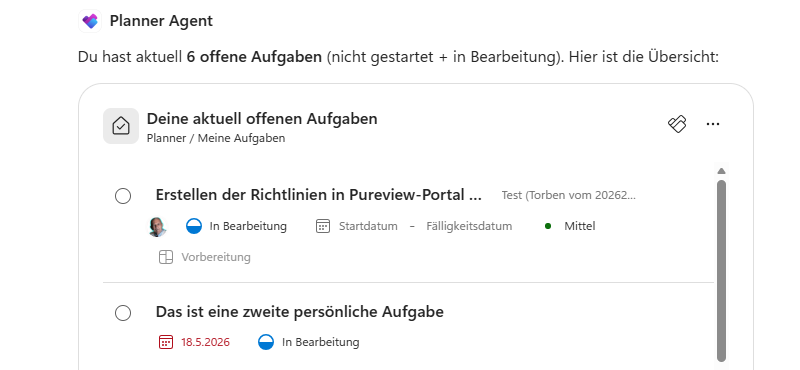Screen dimensions: 800x370
Task: Click the scrollbar up arrow in task list
Action: click(x=721, y=171)
